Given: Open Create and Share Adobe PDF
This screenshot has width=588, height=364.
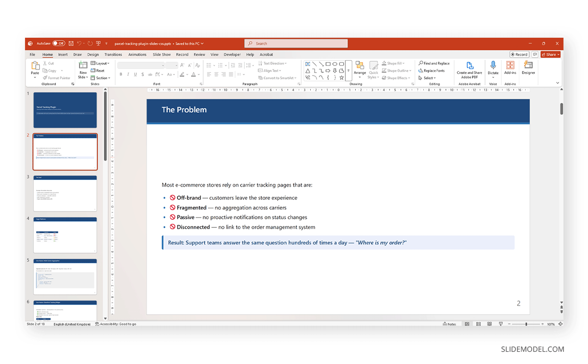Looking at the screenshot, I should [469, 70].
